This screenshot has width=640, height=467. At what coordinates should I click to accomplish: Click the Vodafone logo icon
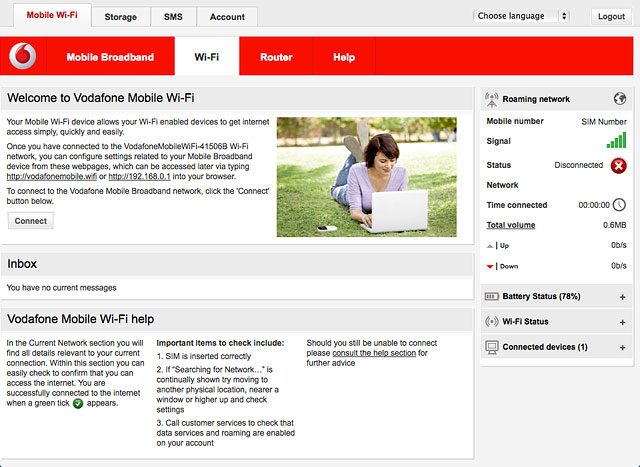click(23, 56)
